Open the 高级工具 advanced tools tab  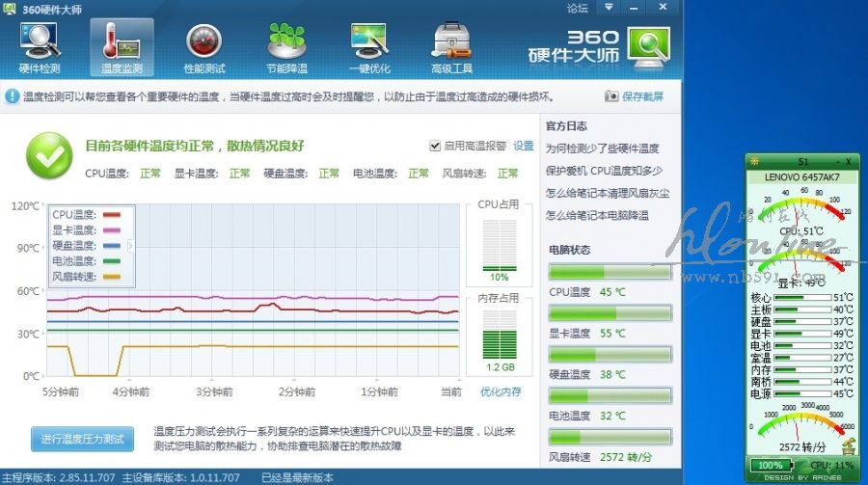point(451,48)
